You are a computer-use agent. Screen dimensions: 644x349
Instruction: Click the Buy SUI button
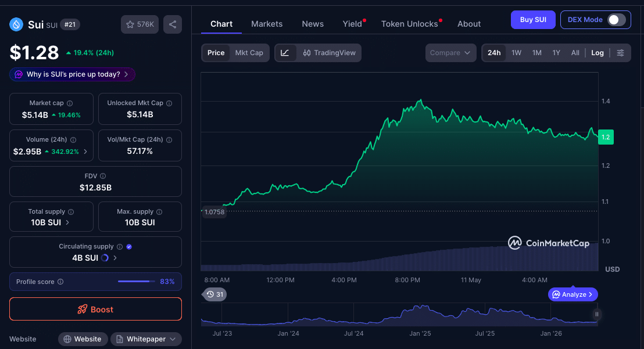[x=533, y=20]
